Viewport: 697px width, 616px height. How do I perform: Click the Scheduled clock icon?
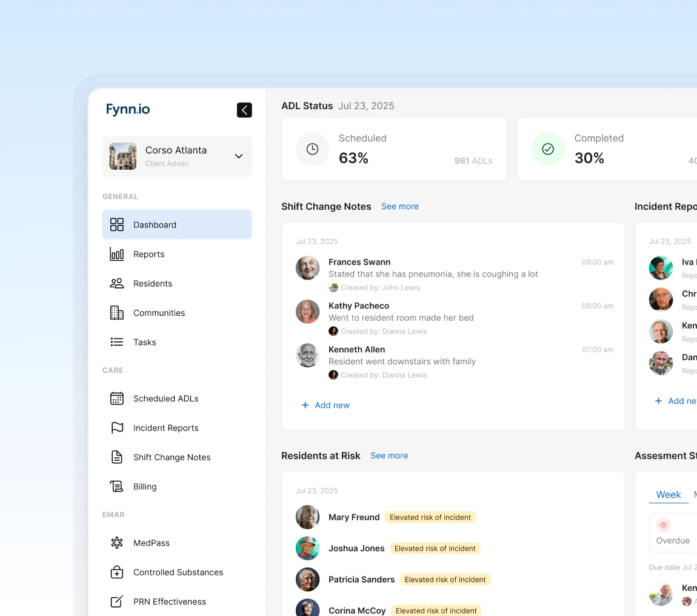point(313,149)
